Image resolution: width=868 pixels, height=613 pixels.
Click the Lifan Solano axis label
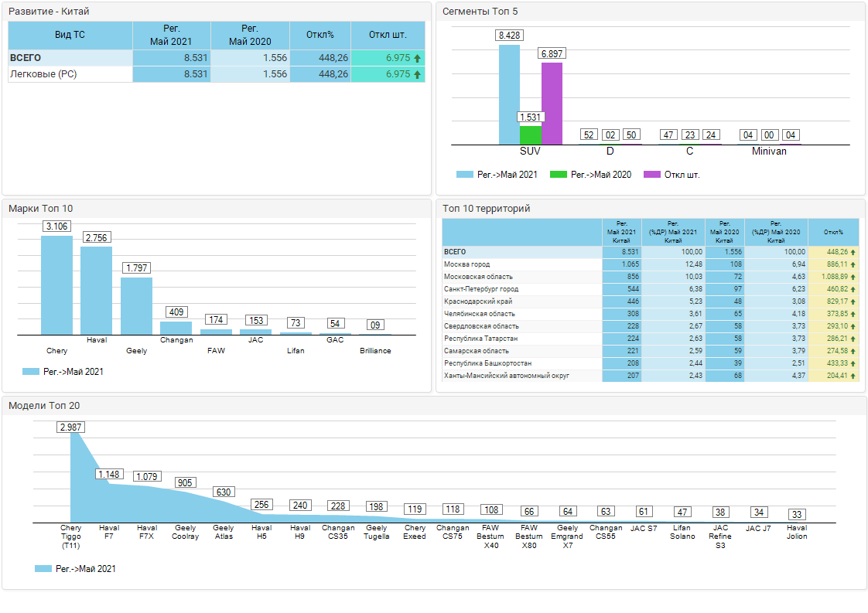[682, 533]
